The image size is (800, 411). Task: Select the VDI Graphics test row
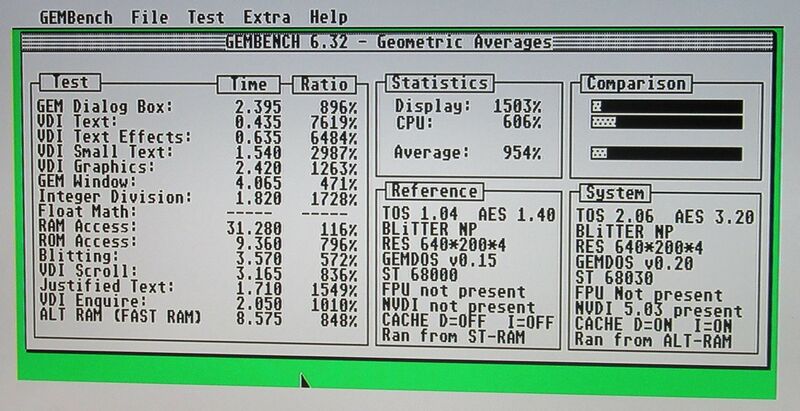197,167
